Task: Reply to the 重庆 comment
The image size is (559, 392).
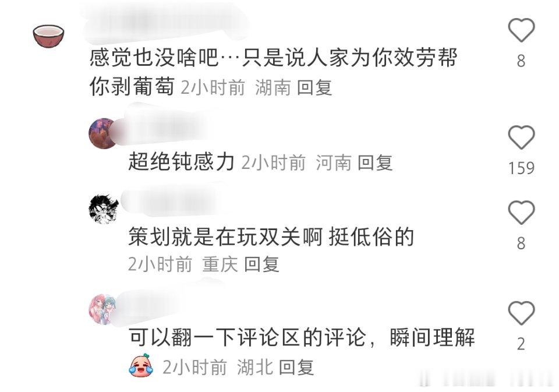Action: coord(261,264)
